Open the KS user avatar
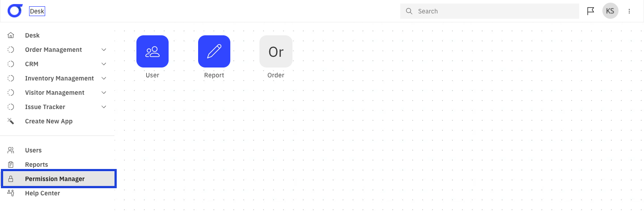 coord(610,11)
